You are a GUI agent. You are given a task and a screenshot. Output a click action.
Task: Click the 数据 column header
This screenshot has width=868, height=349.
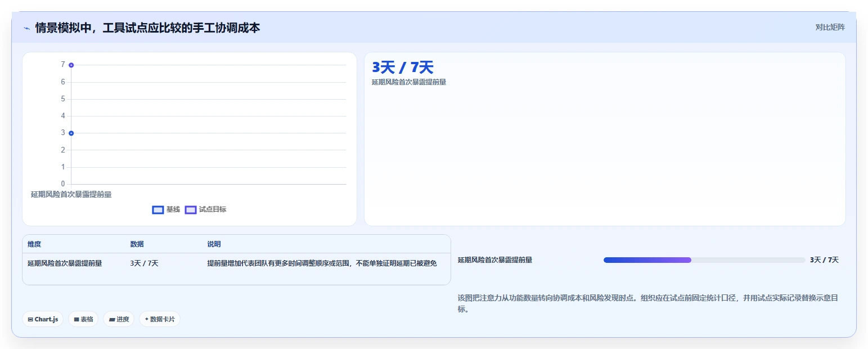click(x=137, y=244)
